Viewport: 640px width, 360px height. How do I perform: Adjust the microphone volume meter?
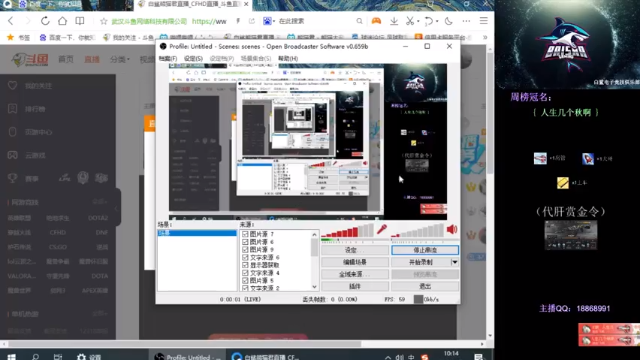click(347, 231)
